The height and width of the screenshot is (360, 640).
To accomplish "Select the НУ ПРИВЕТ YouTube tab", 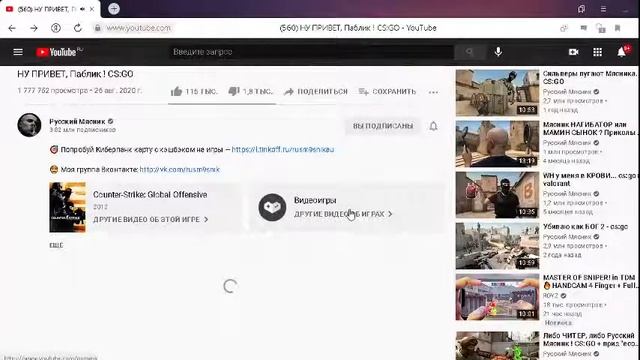I will pyautogui.click(x=50, y=9).
